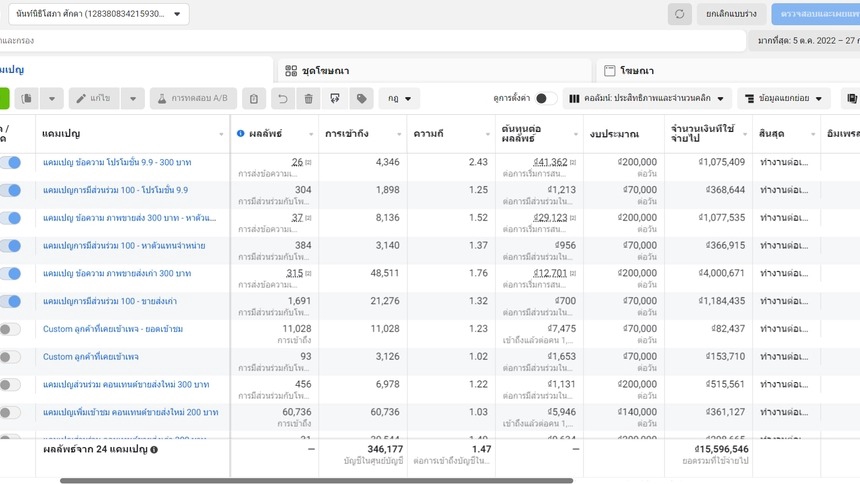860x484 pixels.
Task: Click the ยกเลิกแบบร่าง button
Action: 732,14
